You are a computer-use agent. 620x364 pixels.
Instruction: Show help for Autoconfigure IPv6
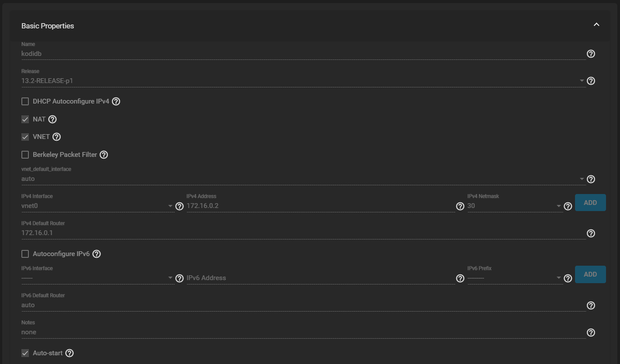tap(97, 254)
